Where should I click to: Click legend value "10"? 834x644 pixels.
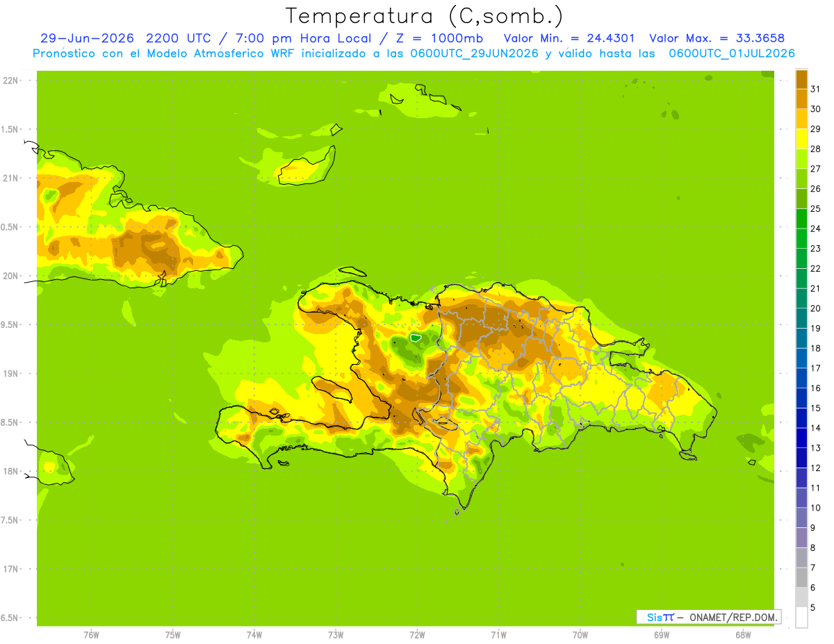point(815,508)
